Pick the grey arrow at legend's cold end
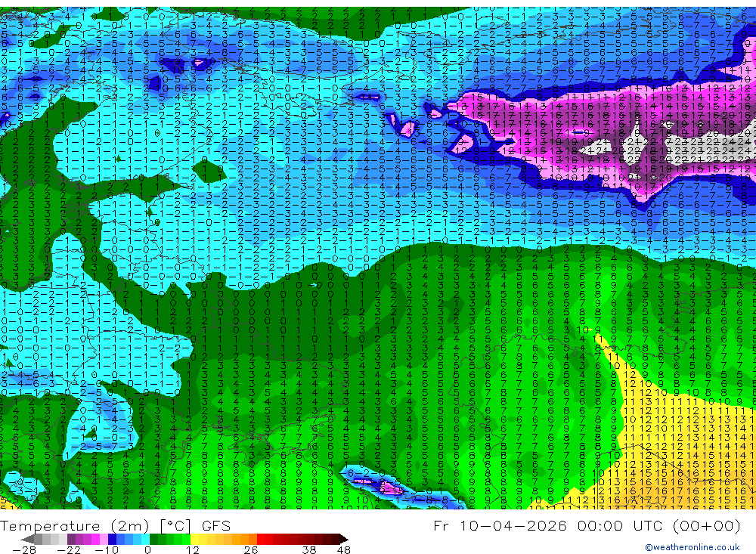Viewport: 756px width, 554px height. (28, 539)
